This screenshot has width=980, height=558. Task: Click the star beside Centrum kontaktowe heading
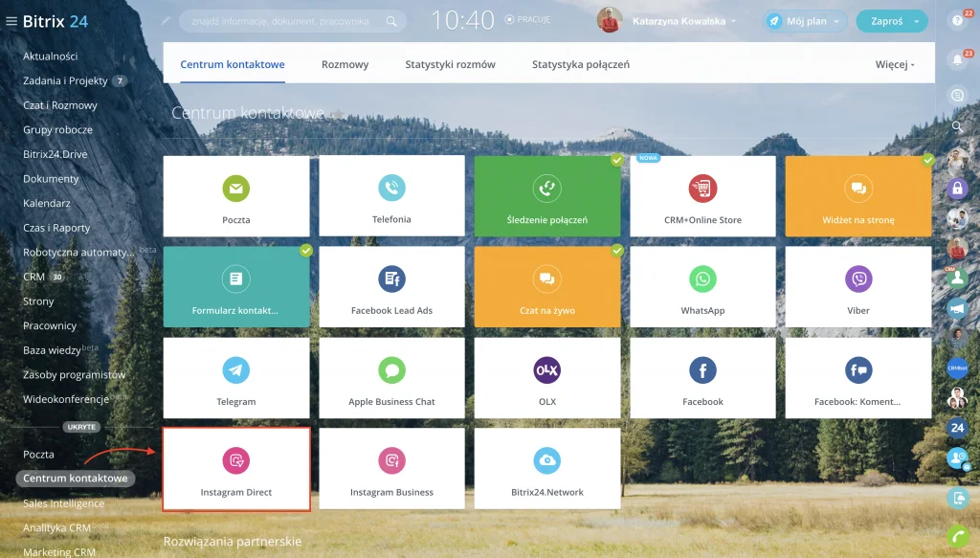coord(338,114)
